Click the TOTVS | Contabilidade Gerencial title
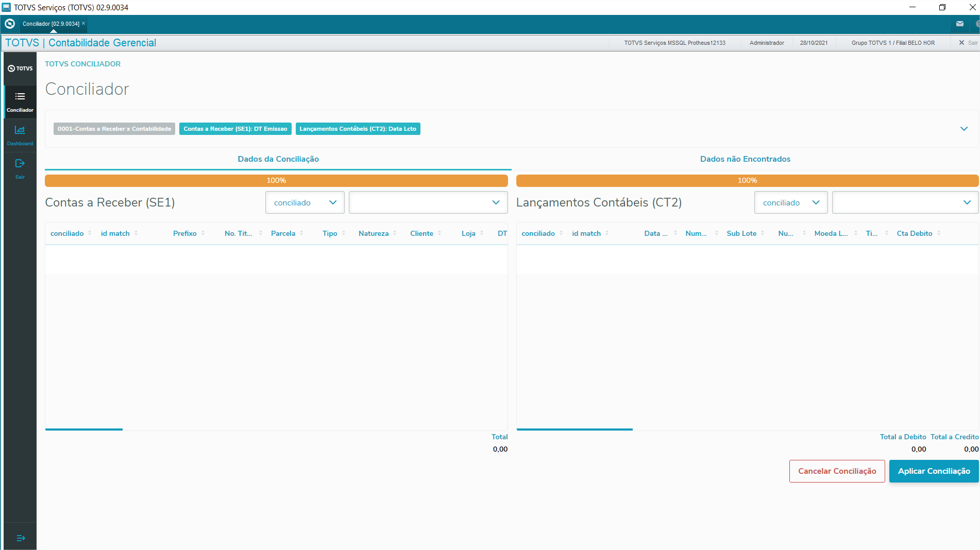This screenshot has height=550, width=980. [80, 43]
